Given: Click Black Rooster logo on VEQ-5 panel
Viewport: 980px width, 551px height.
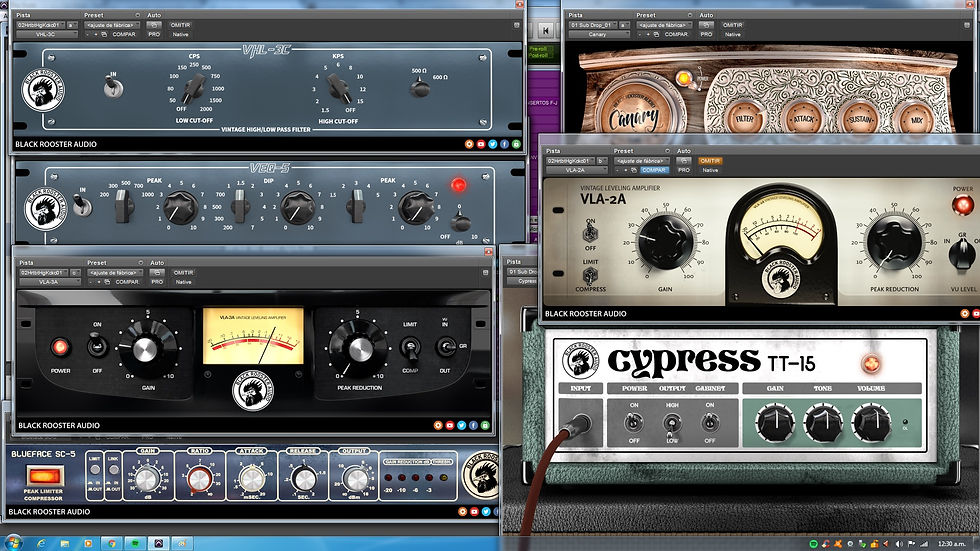Looking at the screenshot, I should click(45, 209).
